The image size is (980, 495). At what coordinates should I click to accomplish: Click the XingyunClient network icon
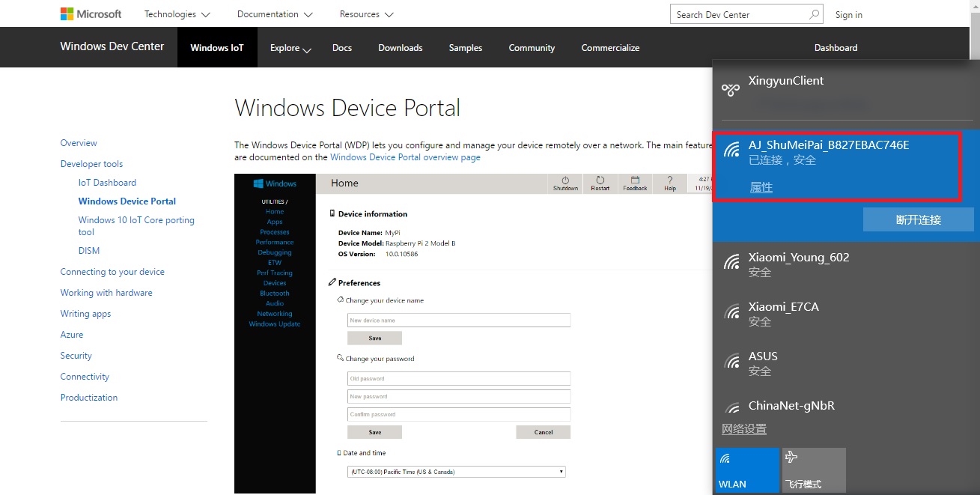730,90
